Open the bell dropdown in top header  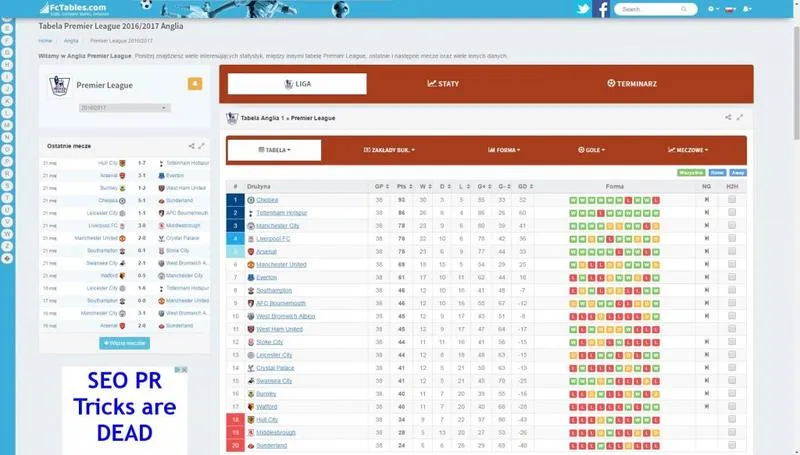click(x=747, y=9)
